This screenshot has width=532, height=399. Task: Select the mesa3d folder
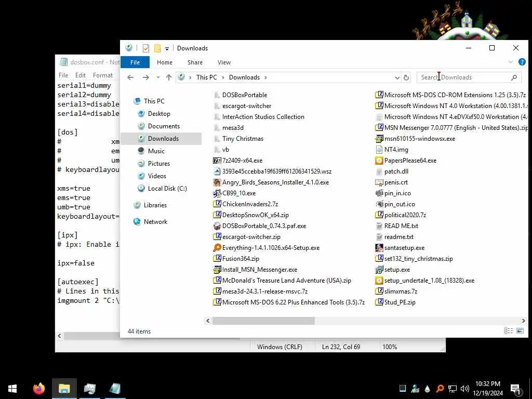point(233,128)
